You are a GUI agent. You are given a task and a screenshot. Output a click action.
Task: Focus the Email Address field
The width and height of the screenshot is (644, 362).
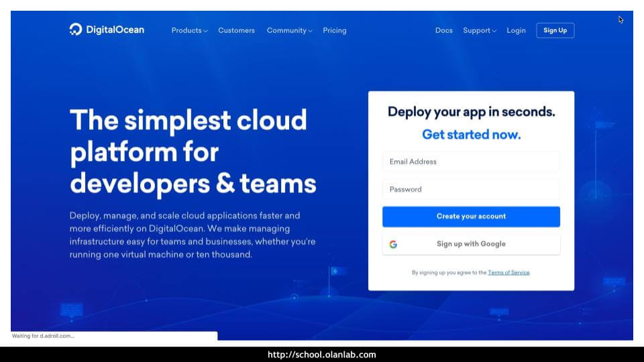coord(471,162)
